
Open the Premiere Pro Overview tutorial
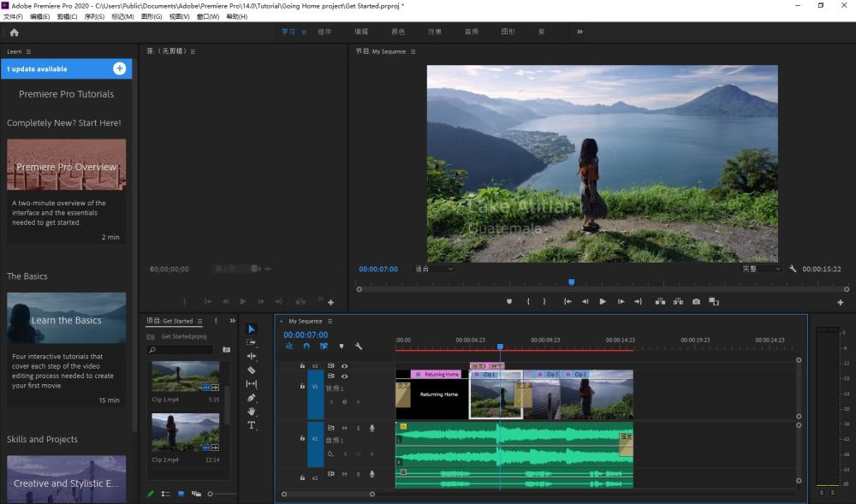(x=67, y=164)
